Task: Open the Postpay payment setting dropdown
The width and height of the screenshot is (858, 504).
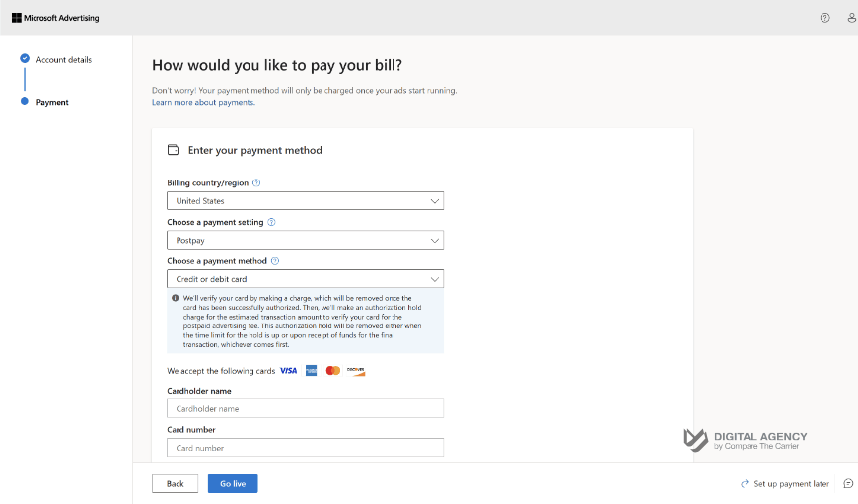Action: click(x=305, y=240)
